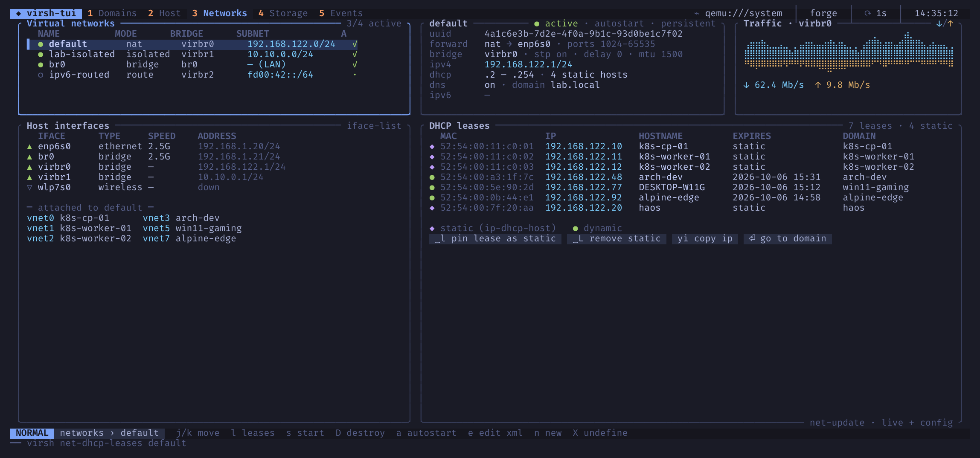Click the virbr0 traffic sparkline graph
Viewport: 980px width, 458px height.
pos(849,51)
